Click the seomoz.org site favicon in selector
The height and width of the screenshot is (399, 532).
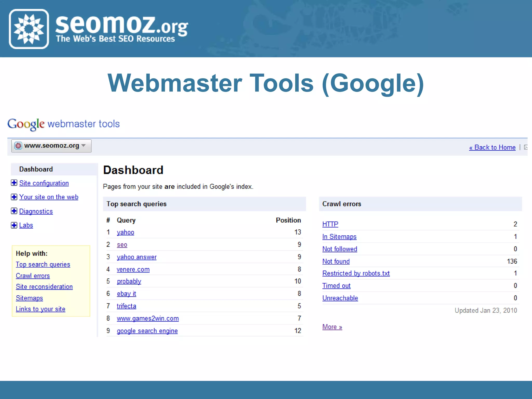coord(18,146)
